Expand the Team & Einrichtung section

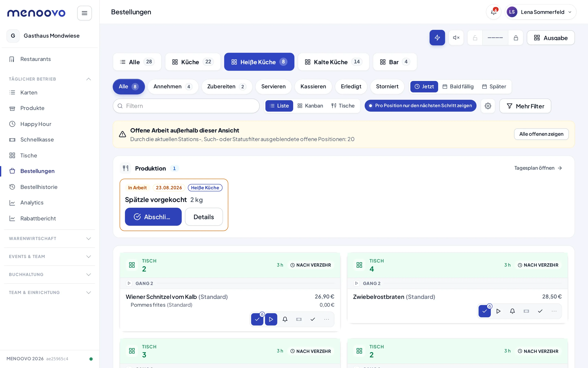50,293
